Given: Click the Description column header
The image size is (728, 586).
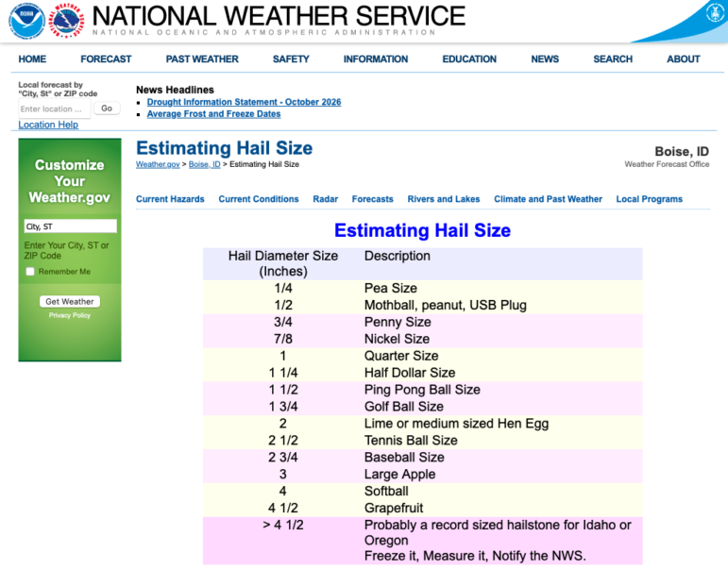Looking at the screenshot, I should (x=397, y=256).
